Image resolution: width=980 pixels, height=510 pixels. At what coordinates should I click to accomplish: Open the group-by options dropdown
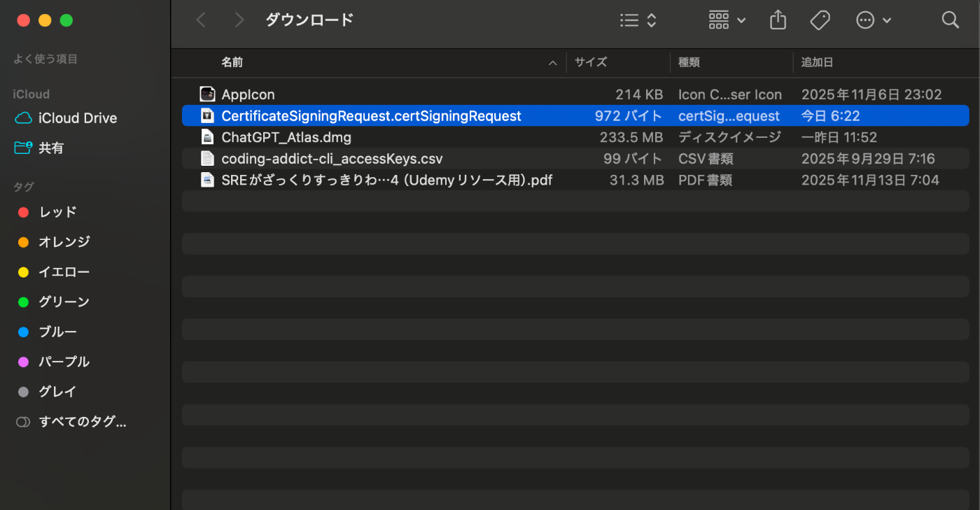point(727,20)
